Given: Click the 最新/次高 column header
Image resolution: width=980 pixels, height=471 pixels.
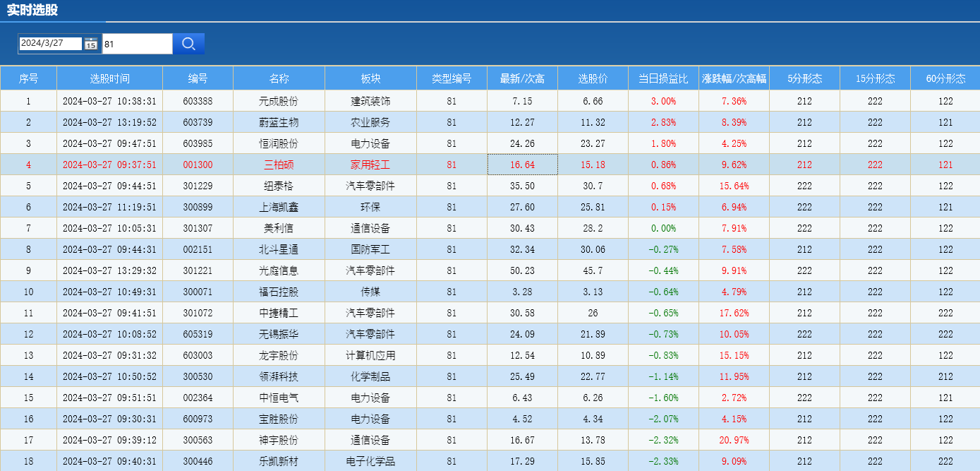Looking at the screenshot, I should [522, 78].
